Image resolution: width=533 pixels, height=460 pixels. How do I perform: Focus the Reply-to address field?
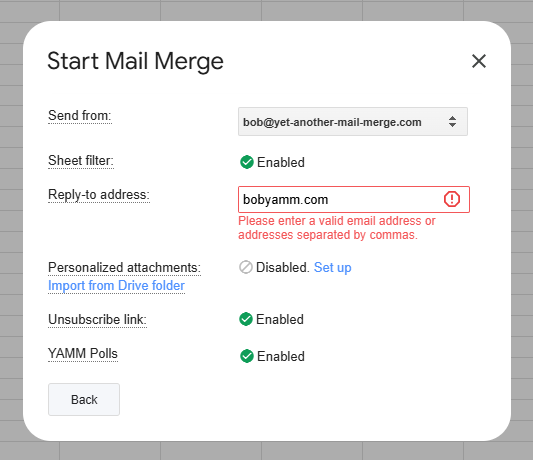[354, 200]
